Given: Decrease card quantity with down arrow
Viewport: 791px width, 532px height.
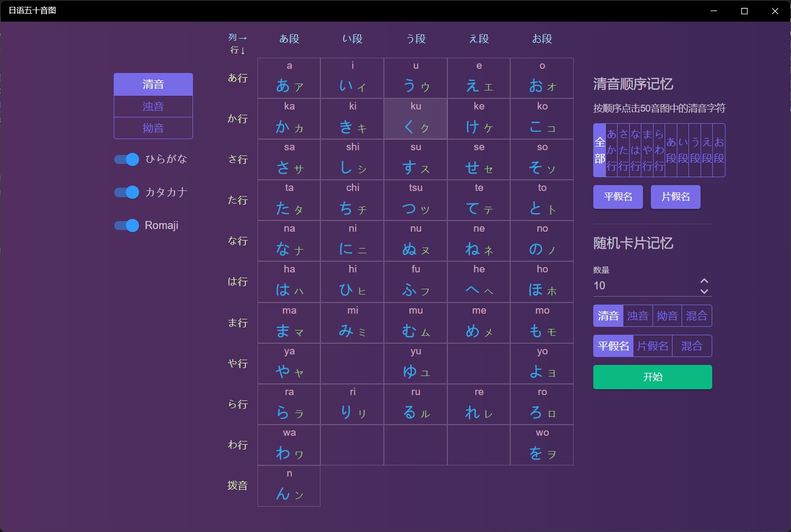Looking at the screenshot, I should point(704,291).
